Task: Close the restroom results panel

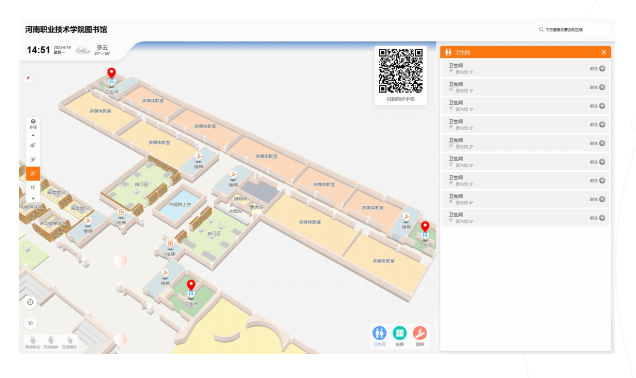Action: tap(604, 52)
